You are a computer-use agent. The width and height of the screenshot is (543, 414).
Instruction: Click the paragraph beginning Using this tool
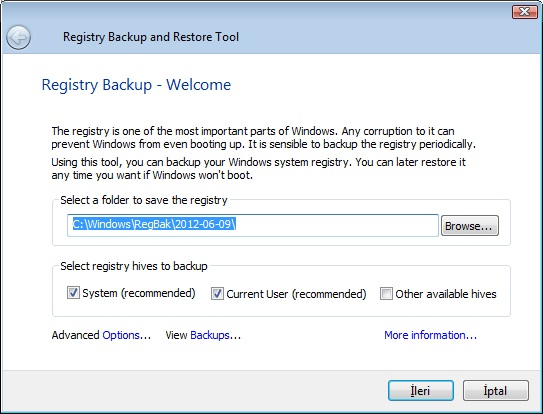pos(258,168)
